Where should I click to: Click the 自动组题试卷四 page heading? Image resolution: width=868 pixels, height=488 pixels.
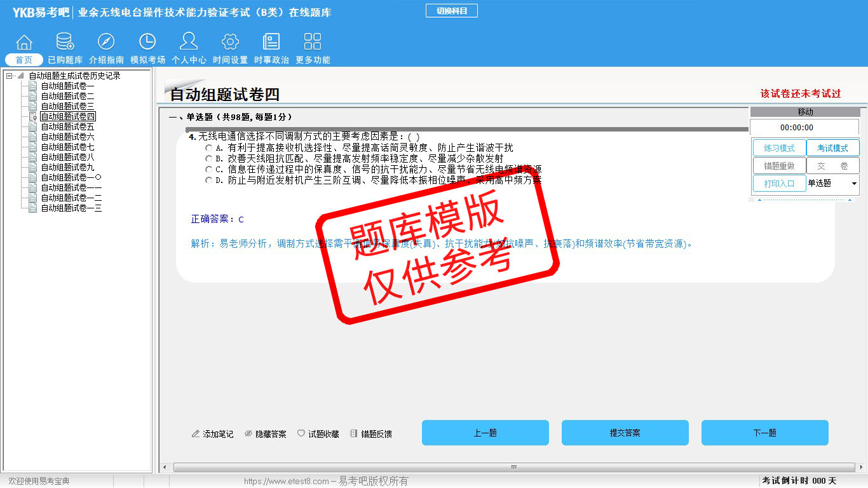(x=225, y=95)
